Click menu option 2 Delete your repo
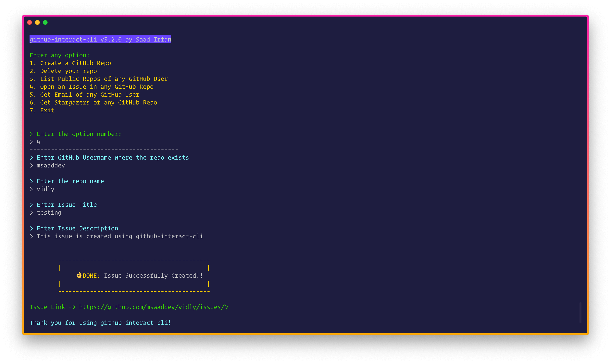611x364 pixels. tap(63, 71)
